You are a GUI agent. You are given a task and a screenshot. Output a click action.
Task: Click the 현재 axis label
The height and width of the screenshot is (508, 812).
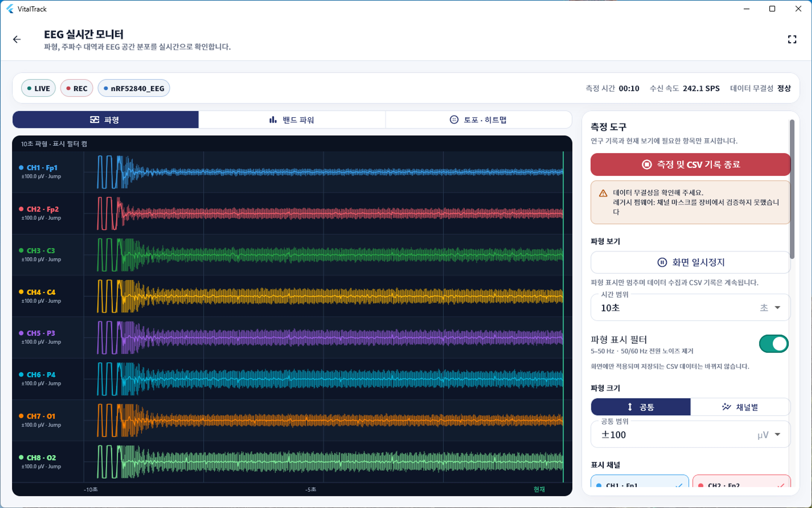click(539, 490)
